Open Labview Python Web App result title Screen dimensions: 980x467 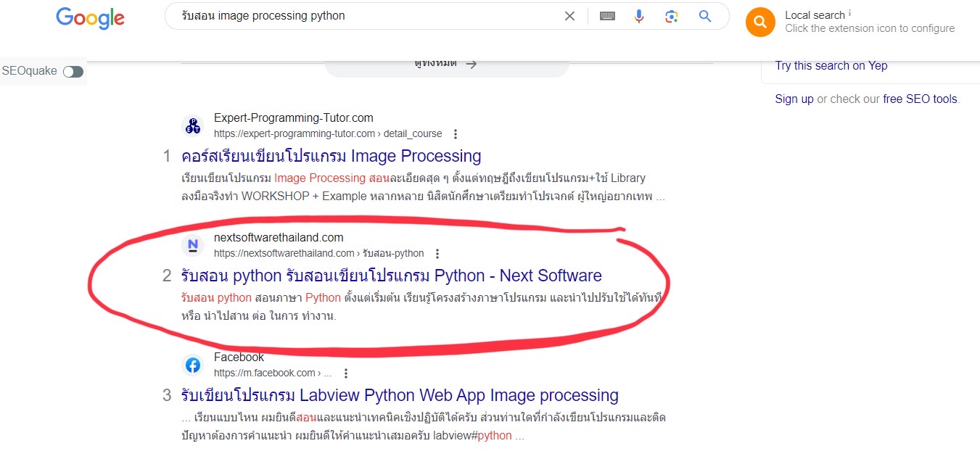pos(400,396)
